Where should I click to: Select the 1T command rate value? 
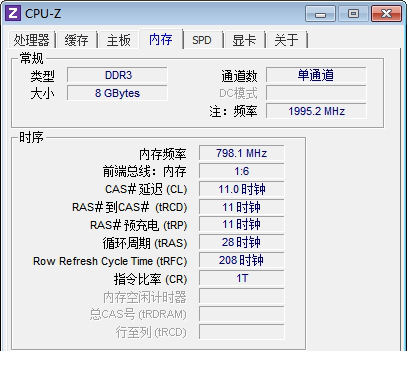[242, 278]
